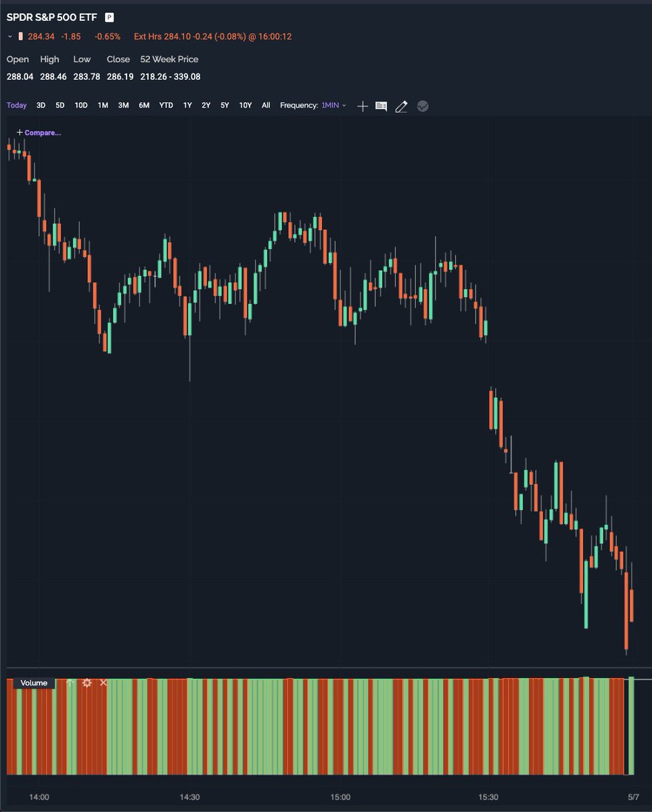Viewport: 652px width, 812px height.
Task: Click the High value 288.46
Action: tap(53, 77)
